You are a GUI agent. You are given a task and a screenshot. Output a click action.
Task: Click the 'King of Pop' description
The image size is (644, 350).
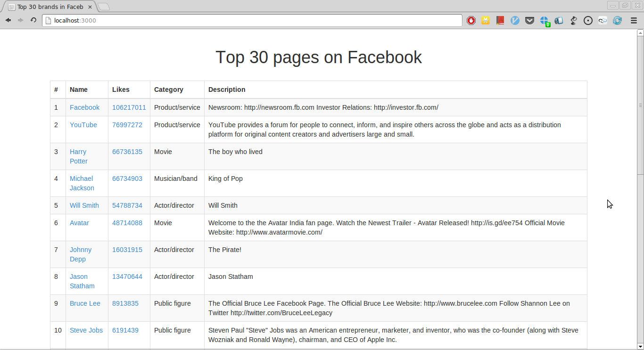pos(225,179)
